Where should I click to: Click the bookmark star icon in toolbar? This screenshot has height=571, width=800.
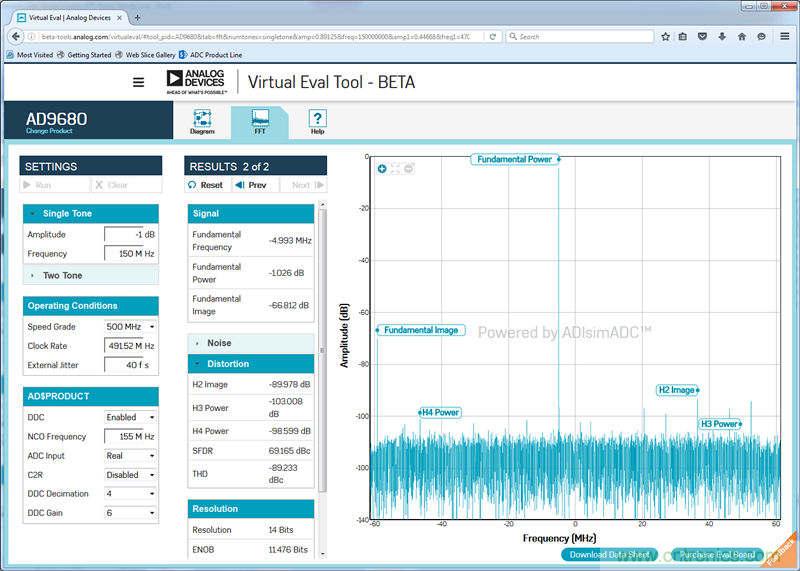(x=666, y=36)
